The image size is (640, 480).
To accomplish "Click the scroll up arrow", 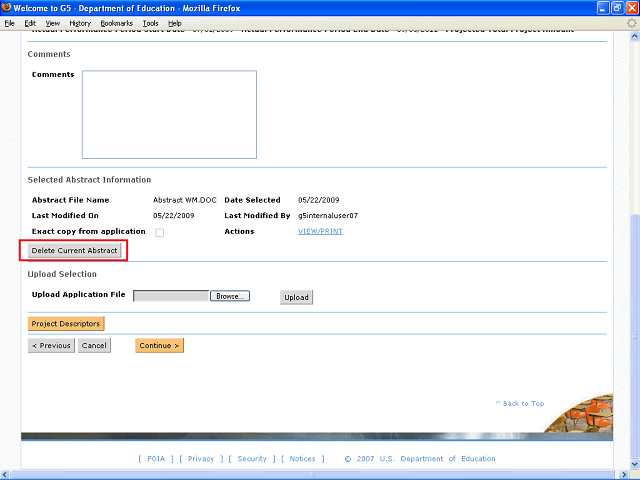I will 635,36.
